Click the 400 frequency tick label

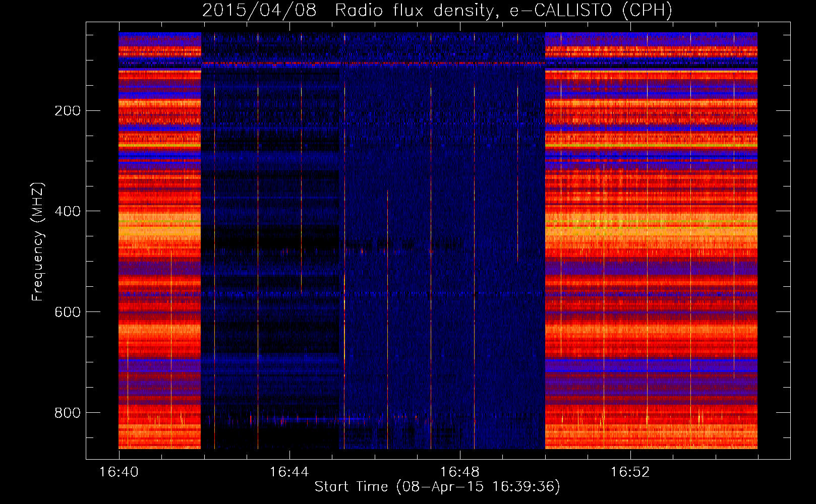point(68,211)
